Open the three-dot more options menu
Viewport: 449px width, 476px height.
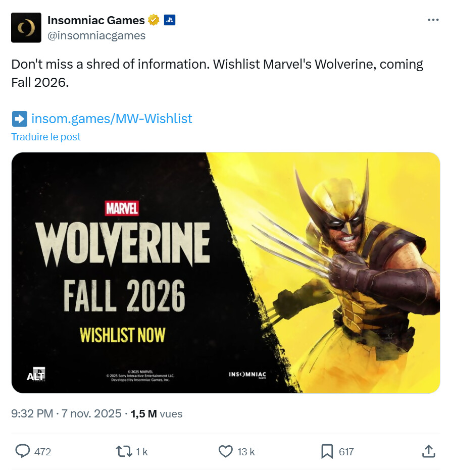click(x=433, y=20)
